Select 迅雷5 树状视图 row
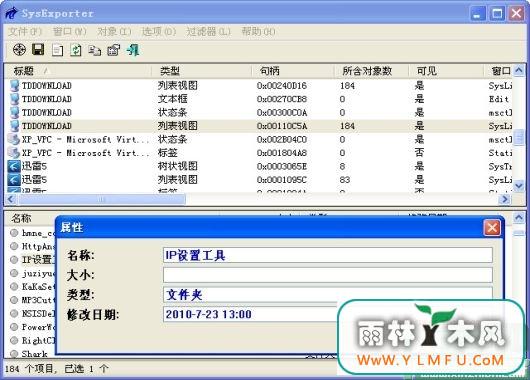Viewport: 530px width, 380px height. (260, 166)
